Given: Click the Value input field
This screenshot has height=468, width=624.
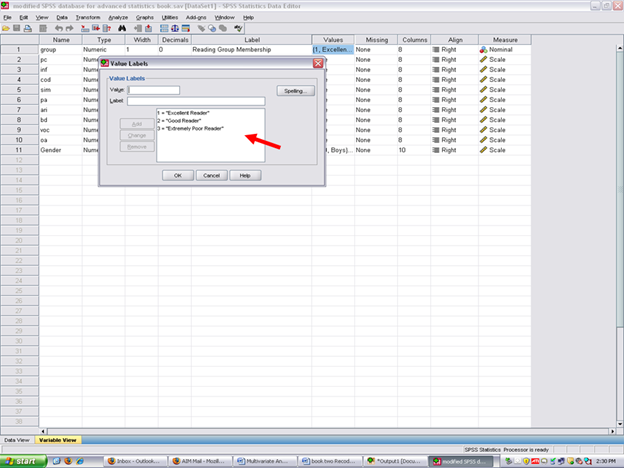Looking at the screenshot, I should point(153,90).
